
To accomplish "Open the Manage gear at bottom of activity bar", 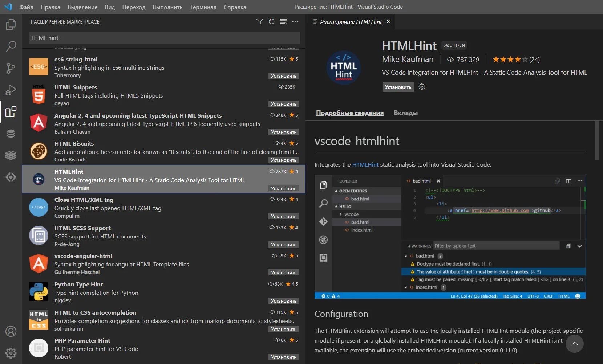I will pos(11,353).
